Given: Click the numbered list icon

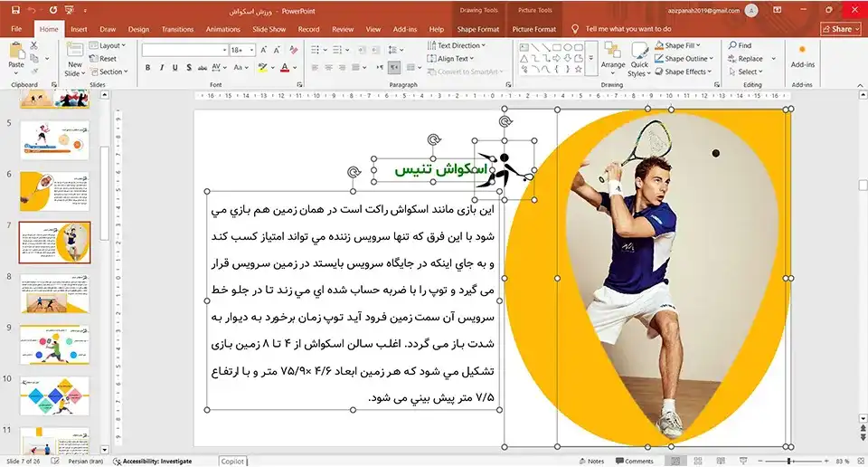Looking at the screenshot, I should 337,50.
